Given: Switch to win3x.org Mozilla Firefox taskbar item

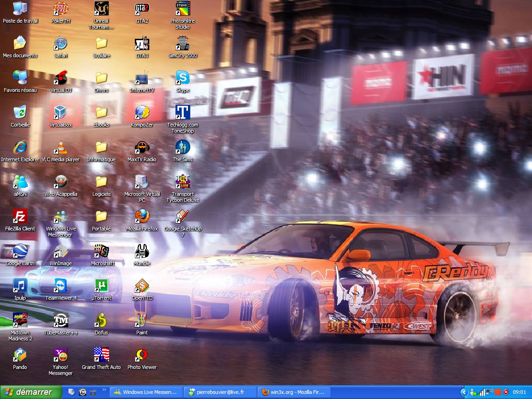Looking at the screenshot, I should pos(293,392).
